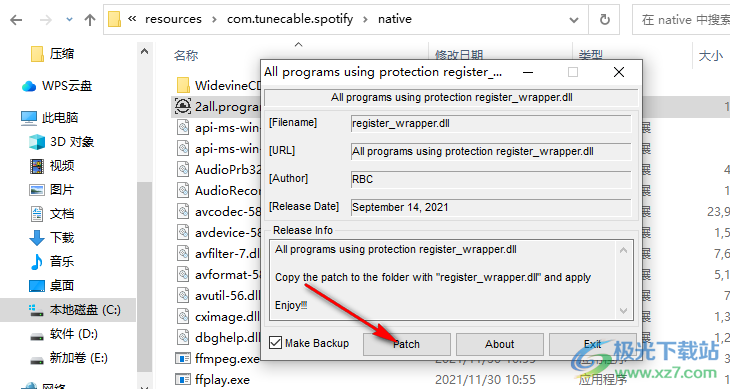
Task: Refresh the native folder view
Action: [604, 20]
